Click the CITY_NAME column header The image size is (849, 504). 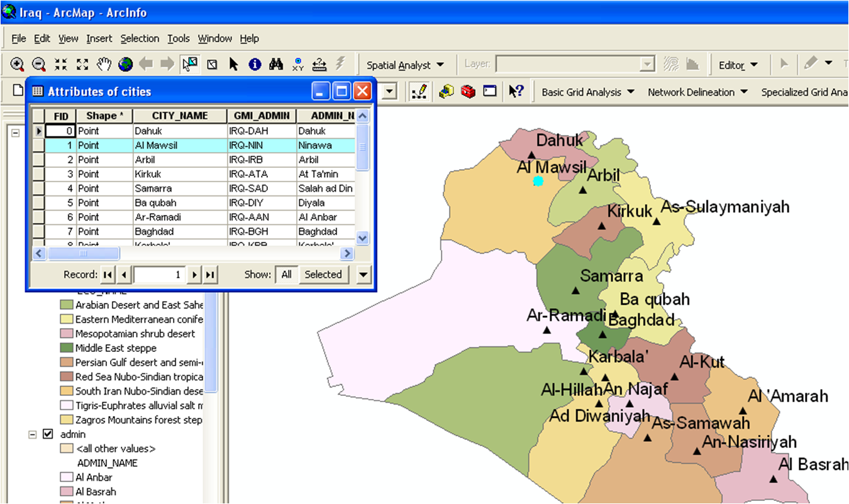179,116
